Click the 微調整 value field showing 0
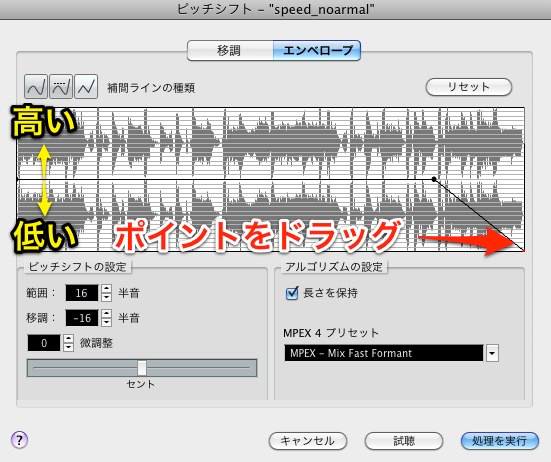 coord(44,343)
